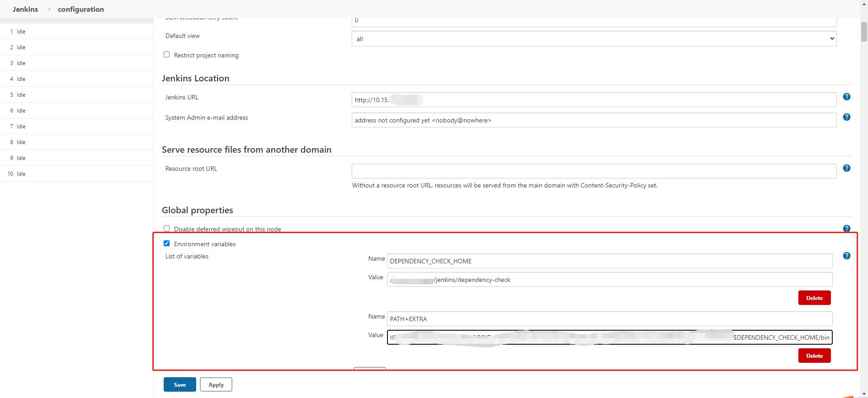Select executor 1 Idle row

pos(21,32)
